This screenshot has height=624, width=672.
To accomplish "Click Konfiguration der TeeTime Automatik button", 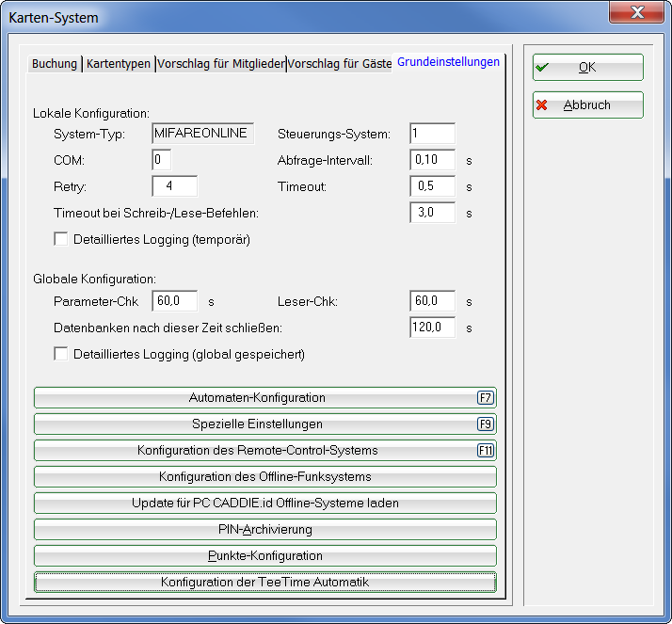I will click(264, 583).
